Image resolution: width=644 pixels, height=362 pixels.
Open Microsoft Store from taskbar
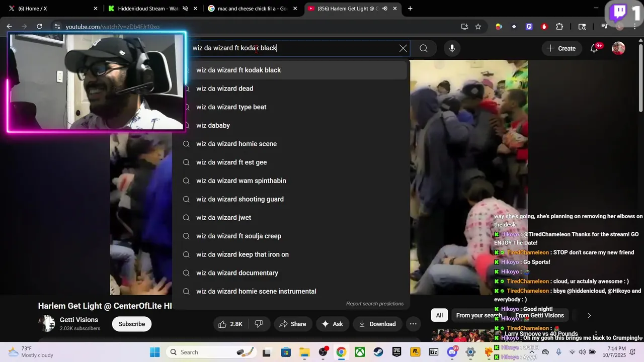point(285,352)
